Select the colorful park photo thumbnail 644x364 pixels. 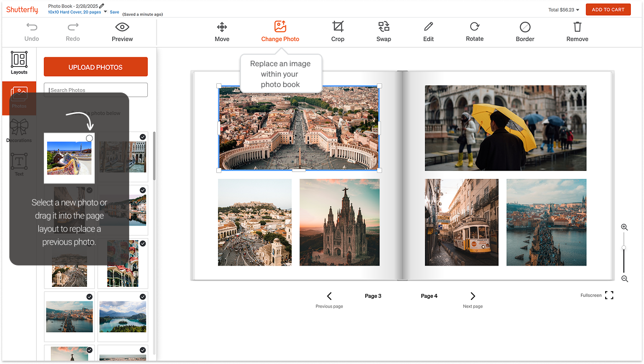pyautogui.click(x=69, y=158)
